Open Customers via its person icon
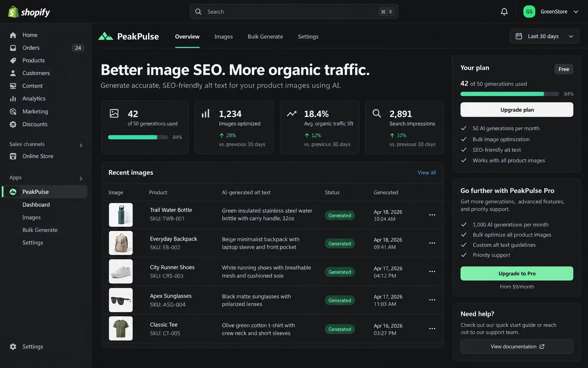This screenshot has height=368, width=588. 13,73
